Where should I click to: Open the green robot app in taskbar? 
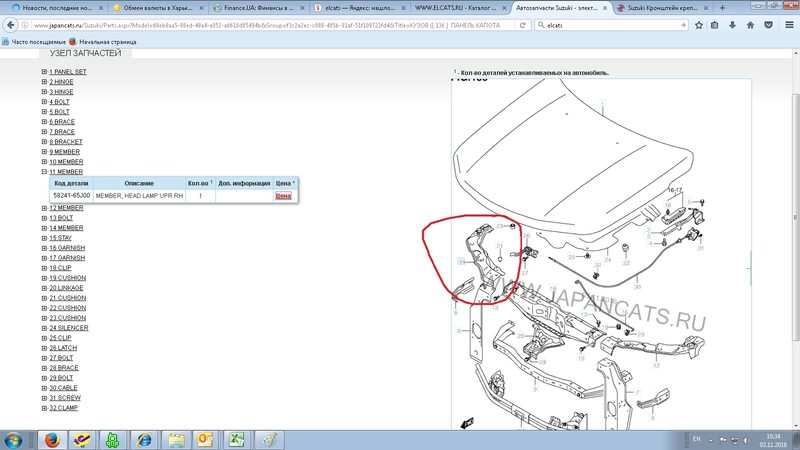pyautogui.click(x=112, y=440)
